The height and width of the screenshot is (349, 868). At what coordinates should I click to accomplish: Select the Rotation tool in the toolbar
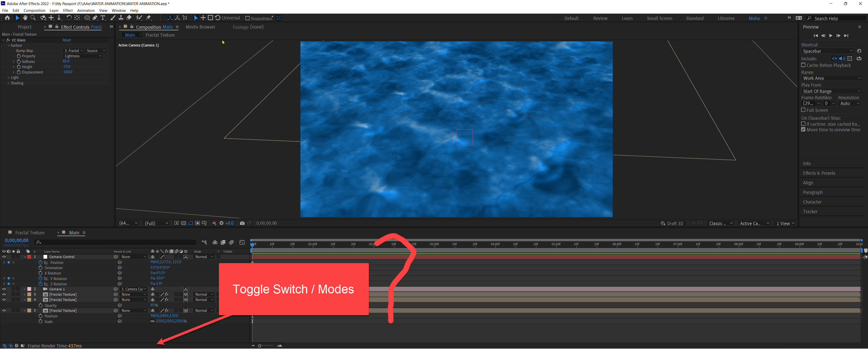point(69,18)
